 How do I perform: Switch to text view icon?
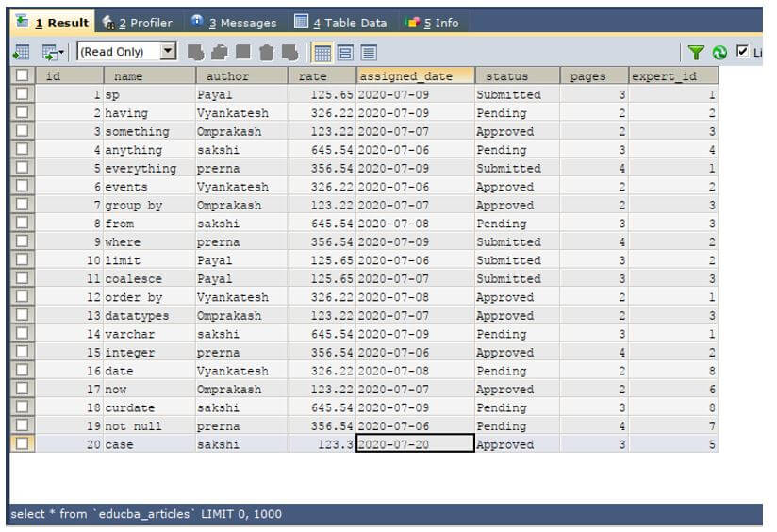(x=369, y=52)
